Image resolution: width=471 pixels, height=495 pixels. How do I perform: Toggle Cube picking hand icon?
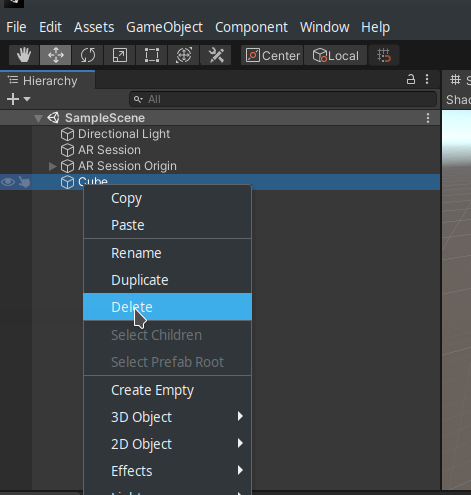point(24,182)
